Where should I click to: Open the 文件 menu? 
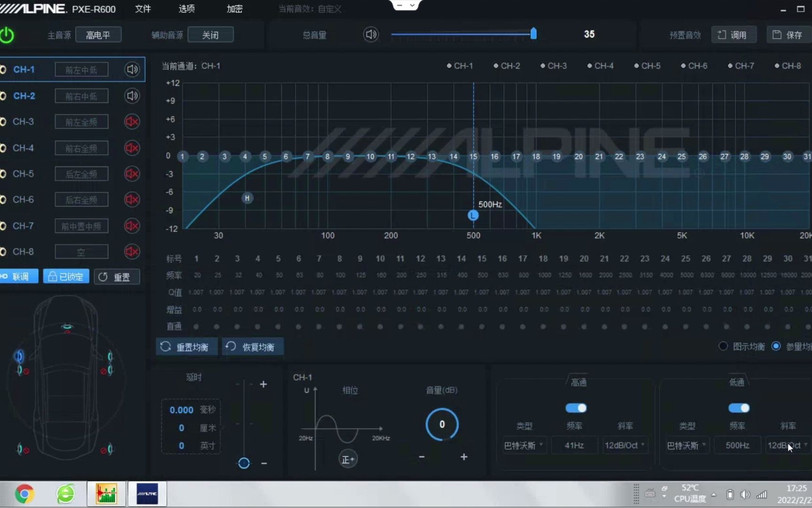click(143, 9)
